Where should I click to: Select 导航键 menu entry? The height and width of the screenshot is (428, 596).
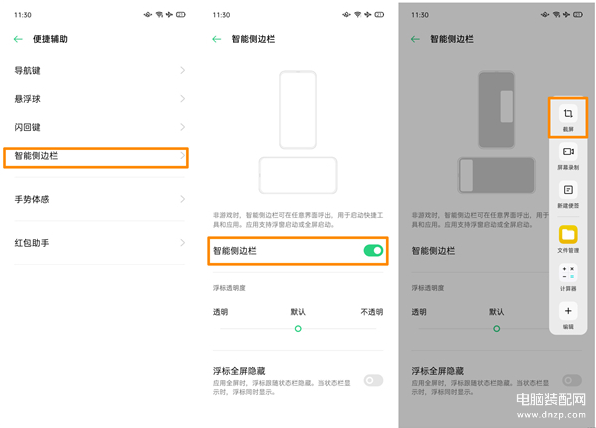[100, 70]
